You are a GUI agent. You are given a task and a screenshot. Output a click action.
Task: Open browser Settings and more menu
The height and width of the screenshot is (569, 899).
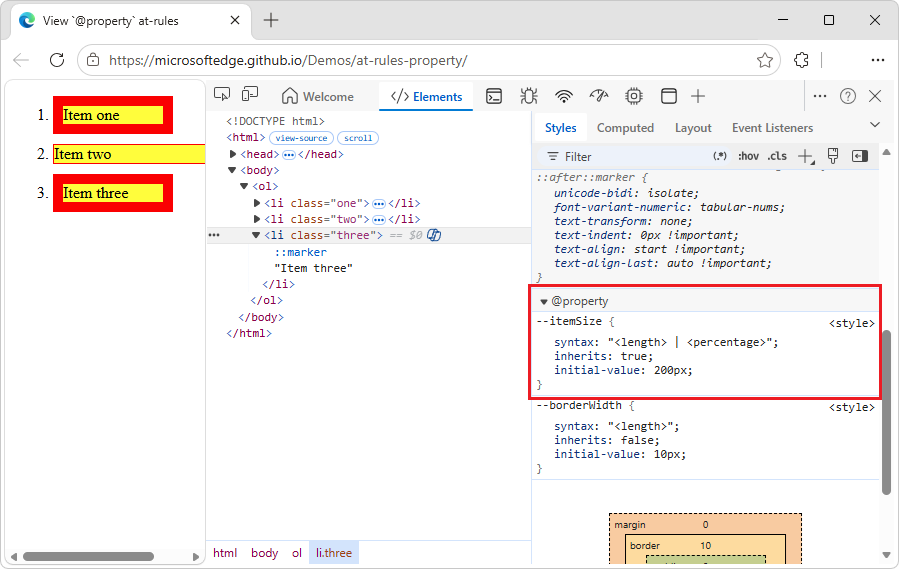[877, 60]
